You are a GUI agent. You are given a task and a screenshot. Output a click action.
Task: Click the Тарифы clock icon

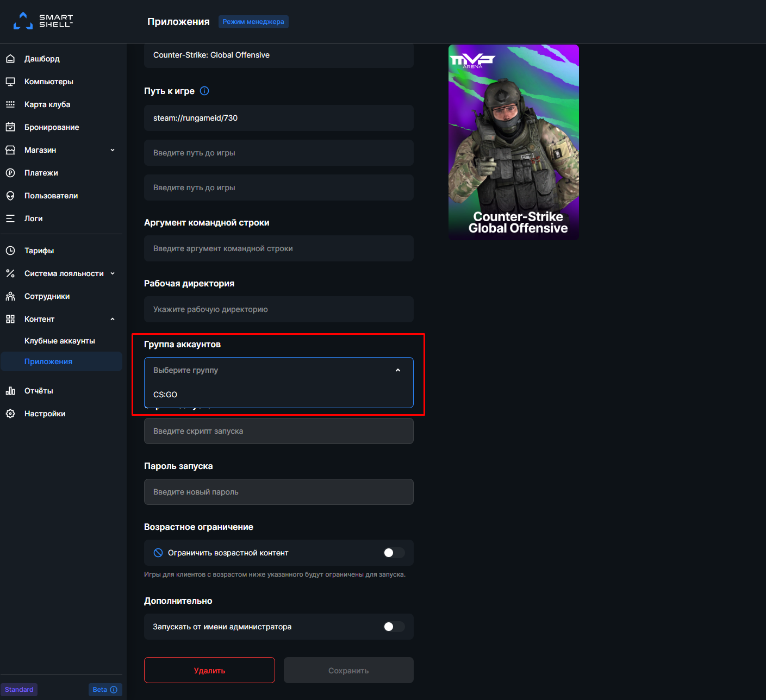pyautogui.click(x=10, y=251)
